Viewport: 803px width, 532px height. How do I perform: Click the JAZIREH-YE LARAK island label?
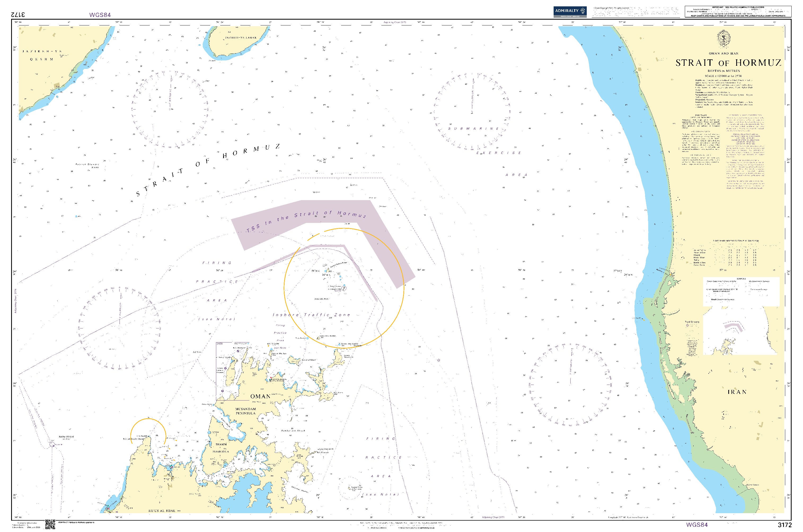[x=241, y=38]
